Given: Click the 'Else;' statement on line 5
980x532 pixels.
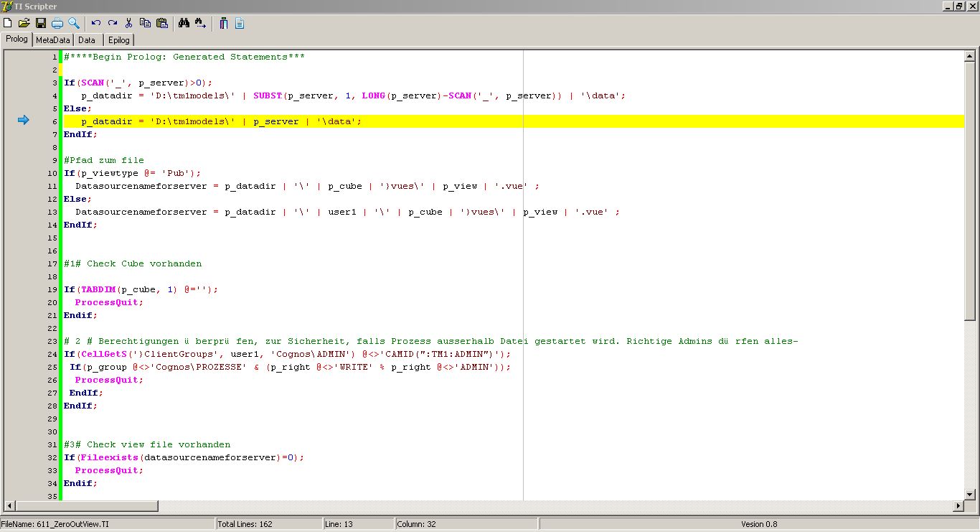Looking at the screenshot, I should [x=78, y=108].
